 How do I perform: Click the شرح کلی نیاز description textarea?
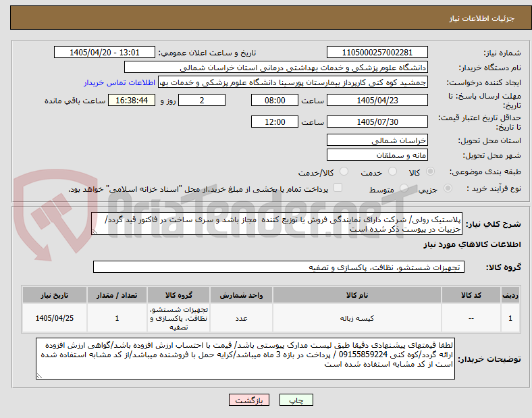[x=277, y=224]
